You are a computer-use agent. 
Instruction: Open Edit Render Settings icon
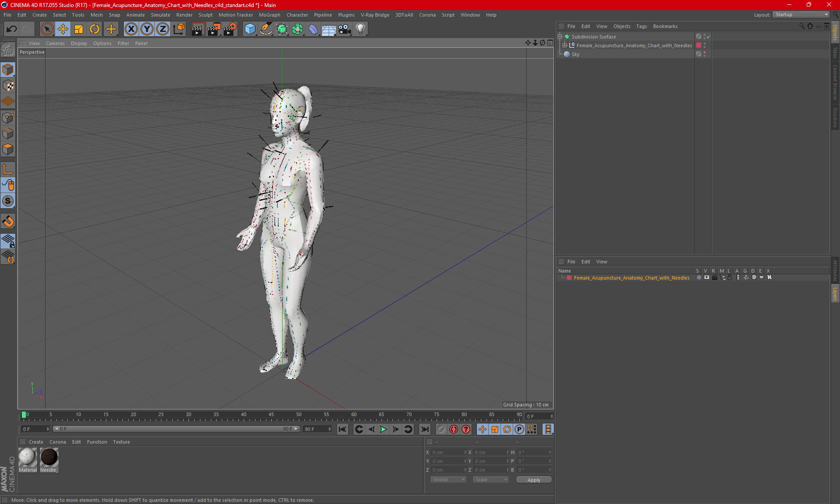coord(230,29)
